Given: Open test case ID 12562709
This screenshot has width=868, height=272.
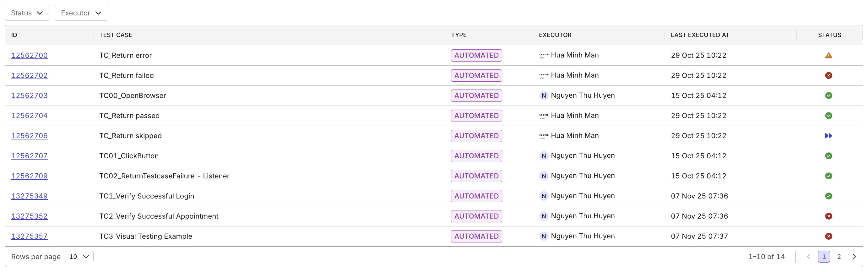Looking at the screenshot, I should click(29, 176).
